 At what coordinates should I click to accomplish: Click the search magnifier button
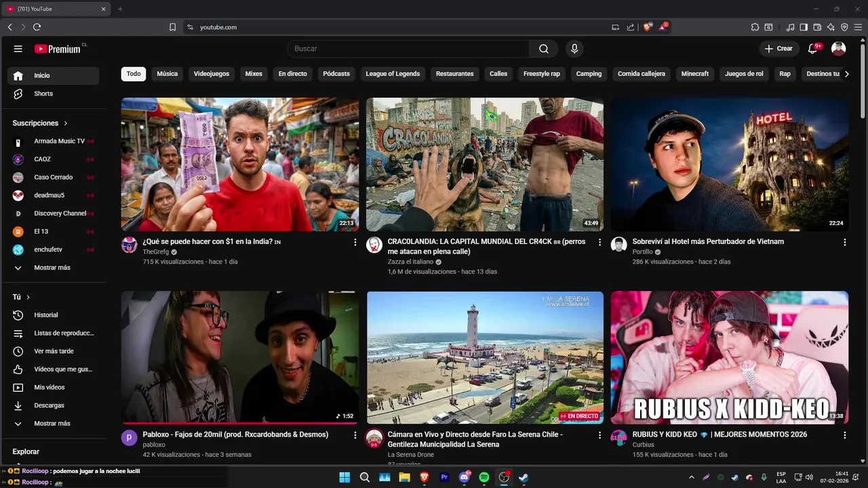point(544,49)
